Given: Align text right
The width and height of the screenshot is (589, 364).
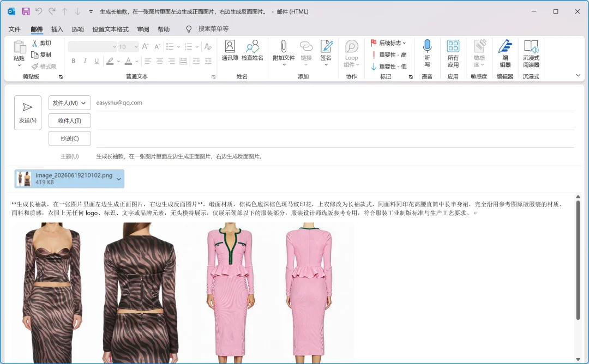Looking at the screenshot, I should click(x=171, y=61).
